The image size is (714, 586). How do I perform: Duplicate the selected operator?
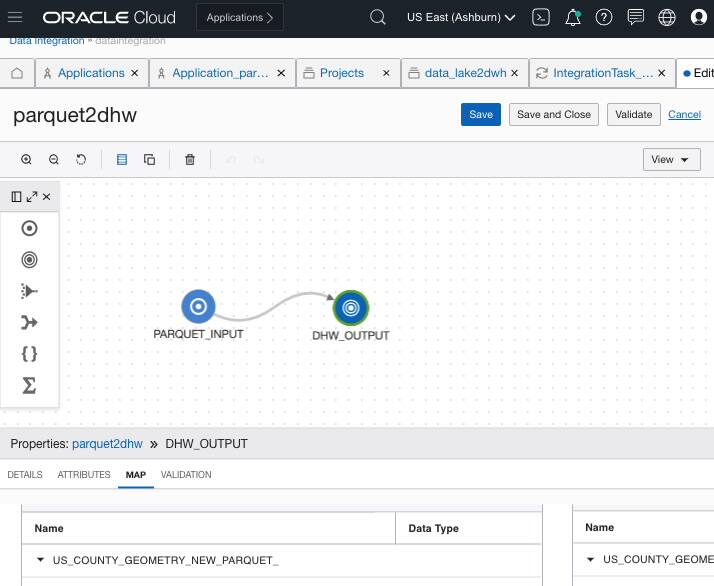tap(149, 159)
